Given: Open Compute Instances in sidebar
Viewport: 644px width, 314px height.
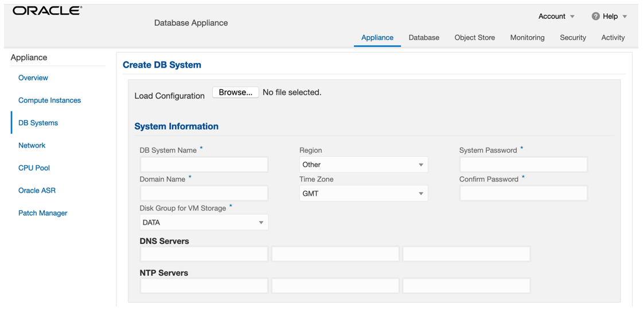Looking at the screenshot, I should point(49,100).
